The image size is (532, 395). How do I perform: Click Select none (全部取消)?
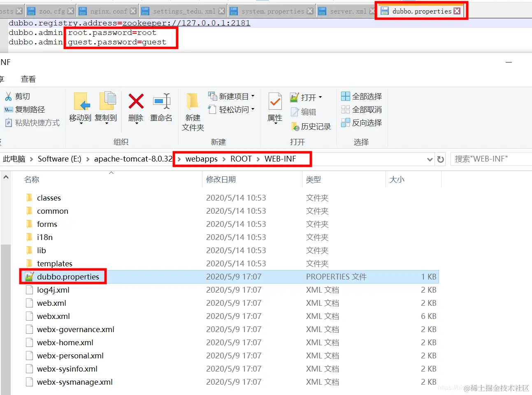[362, 109]
